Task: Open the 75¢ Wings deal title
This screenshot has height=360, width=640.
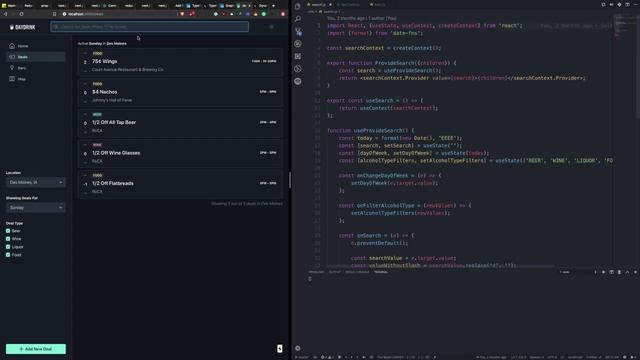Action: (104, 61)
